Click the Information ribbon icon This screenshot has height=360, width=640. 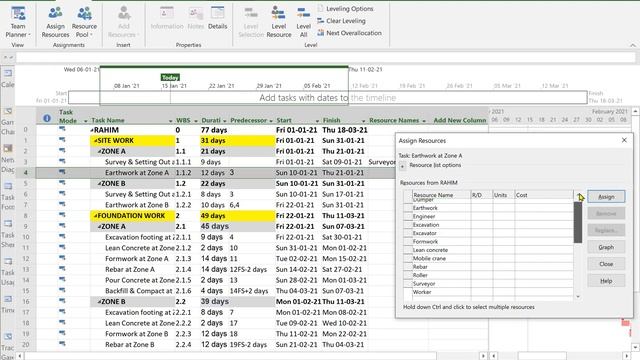[167, 18]
